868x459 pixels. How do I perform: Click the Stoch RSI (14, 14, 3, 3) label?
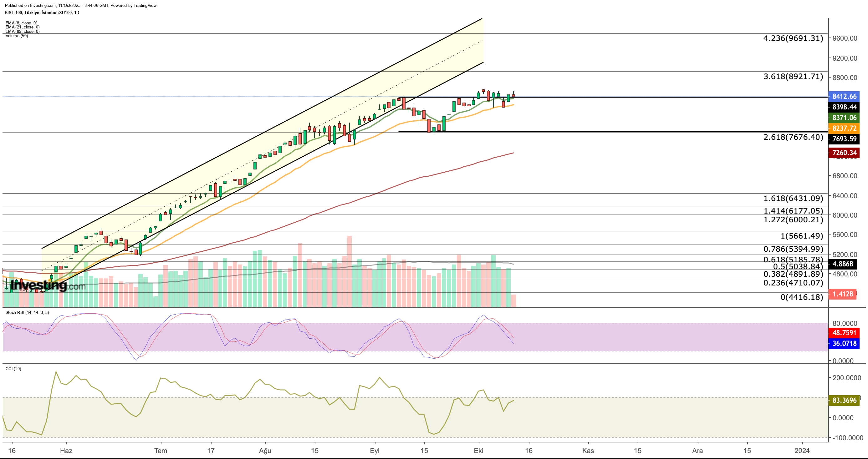click(x=27, y=312)
